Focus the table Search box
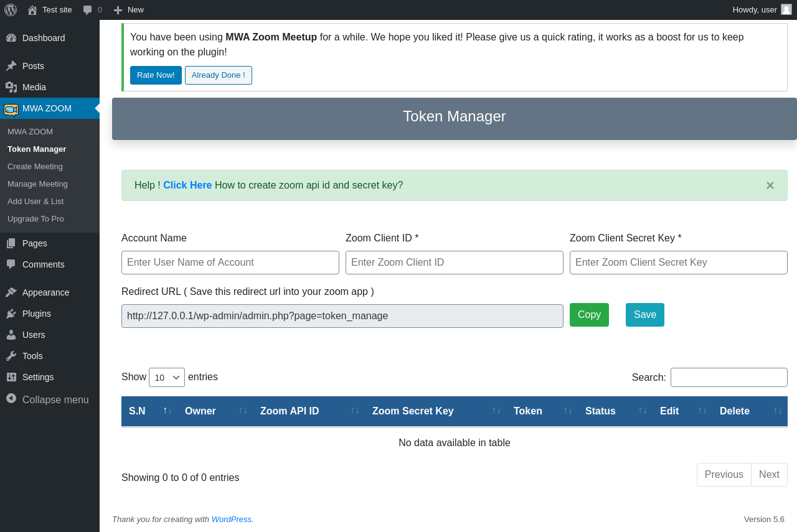797x532 pixels. 729,377
